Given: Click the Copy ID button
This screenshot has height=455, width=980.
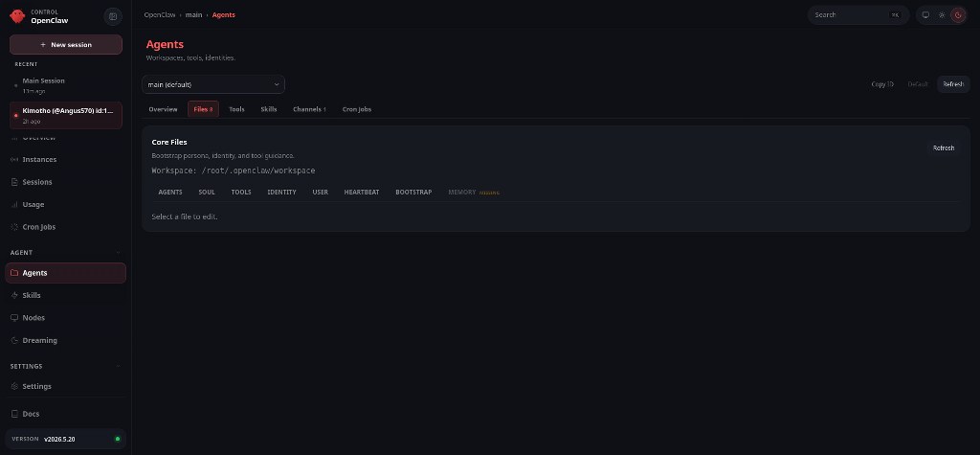Looking at the screenshot, I should [x=882, y=84].
